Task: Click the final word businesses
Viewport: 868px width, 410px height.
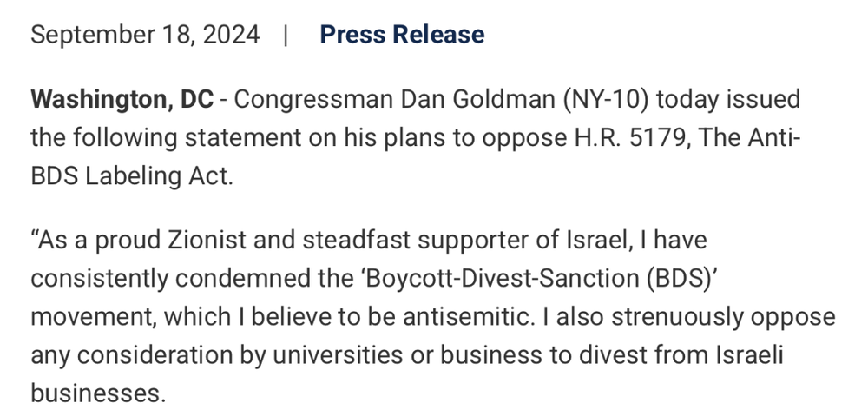Action: click(97, 393)
